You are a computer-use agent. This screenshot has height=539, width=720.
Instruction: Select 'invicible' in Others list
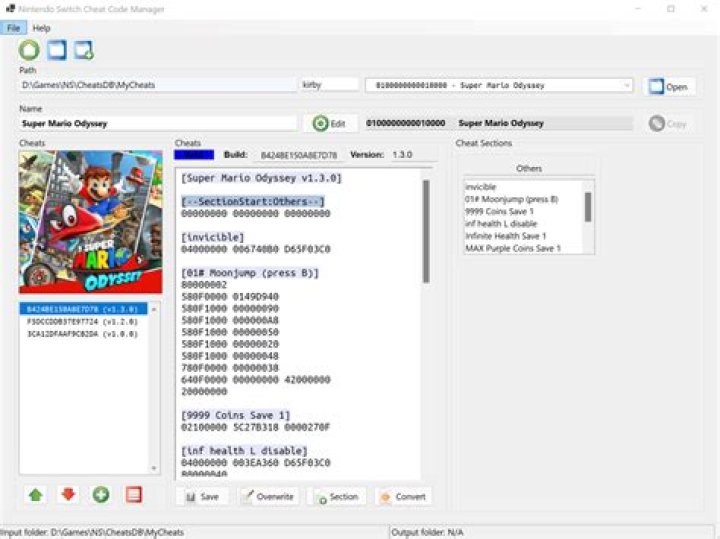(481, 187)
